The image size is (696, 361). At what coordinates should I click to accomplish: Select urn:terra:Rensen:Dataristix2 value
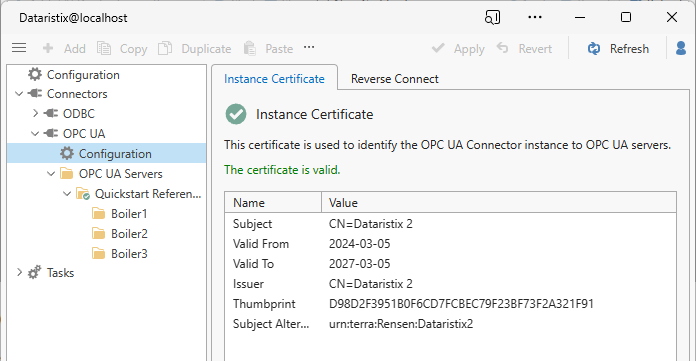tap(401, 324)
